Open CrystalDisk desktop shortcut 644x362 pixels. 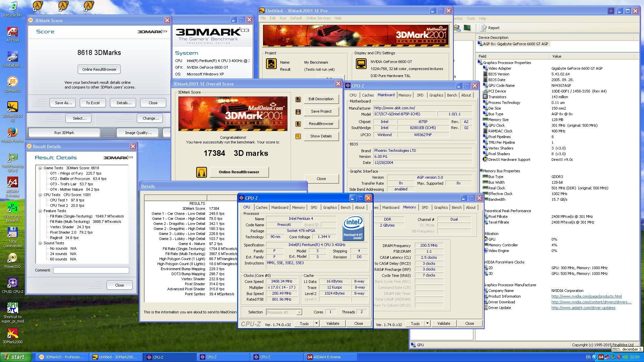coord(12,59)
